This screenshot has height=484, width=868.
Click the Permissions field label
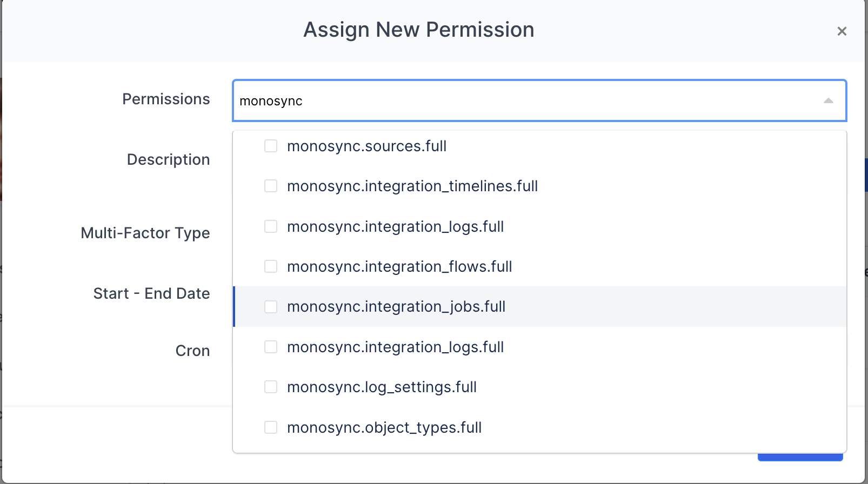[166, 99]
